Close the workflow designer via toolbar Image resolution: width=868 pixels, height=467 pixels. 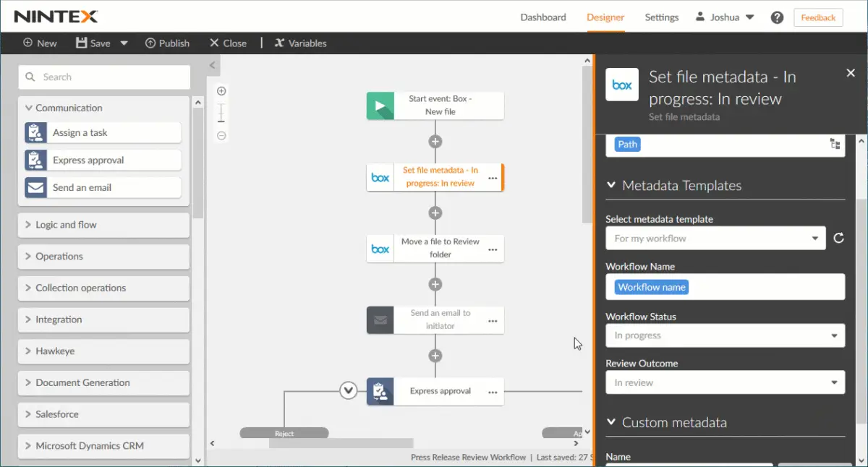point(228,43)
